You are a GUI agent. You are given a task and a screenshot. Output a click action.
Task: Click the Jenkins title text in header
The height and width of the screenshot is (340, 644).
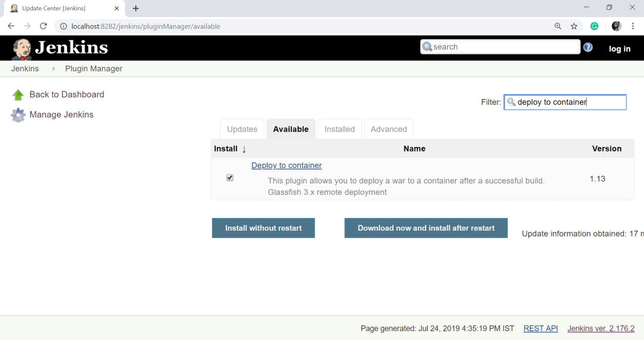72,47
